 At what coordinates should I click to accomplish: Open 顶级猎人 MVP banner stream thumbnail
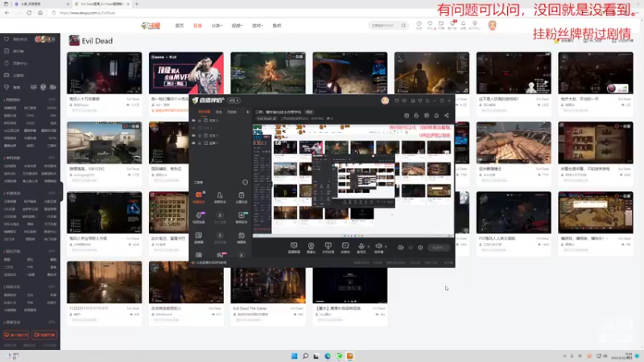pos(186,73)
